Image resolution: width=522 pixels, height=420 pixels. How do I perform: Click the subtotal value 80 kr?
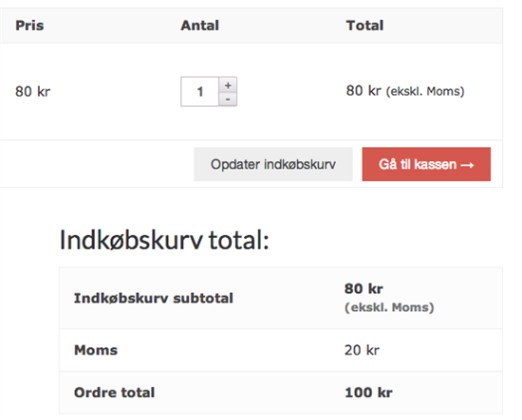point(364,288)
